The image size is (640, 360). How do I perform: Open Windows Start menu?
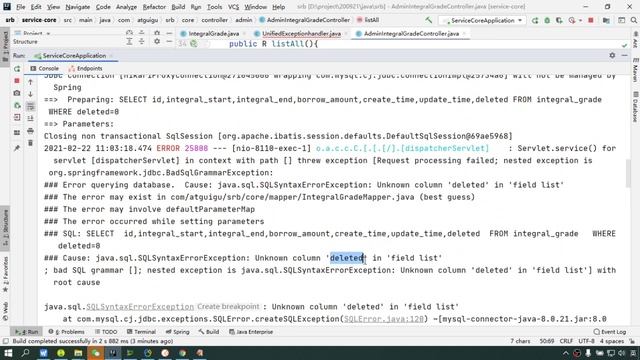pyautogui.click(x=8, y=353)
